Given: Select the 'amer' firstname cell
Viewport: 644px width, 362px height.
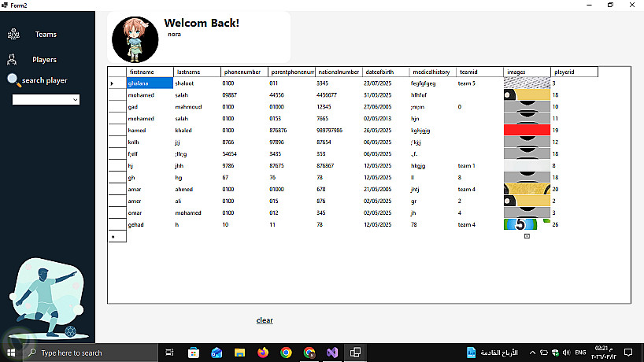Looking at the screenshot, I should (150, 201).
